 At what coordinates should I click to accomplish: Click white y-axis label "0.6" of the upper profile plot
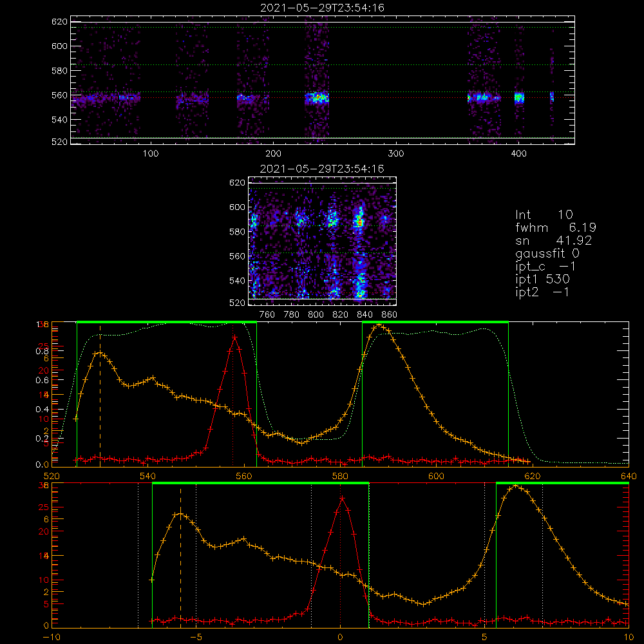click(x=42, y=380)
